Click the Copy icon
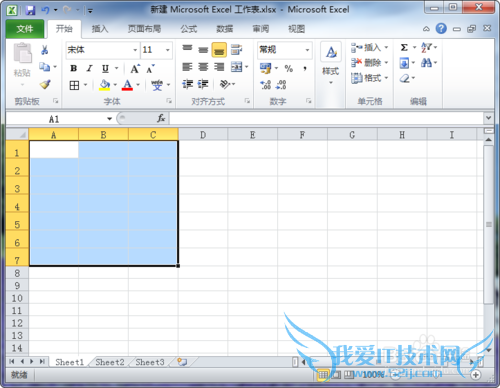The height and width of the screenshot is (388, 500). tap(45, 67)
